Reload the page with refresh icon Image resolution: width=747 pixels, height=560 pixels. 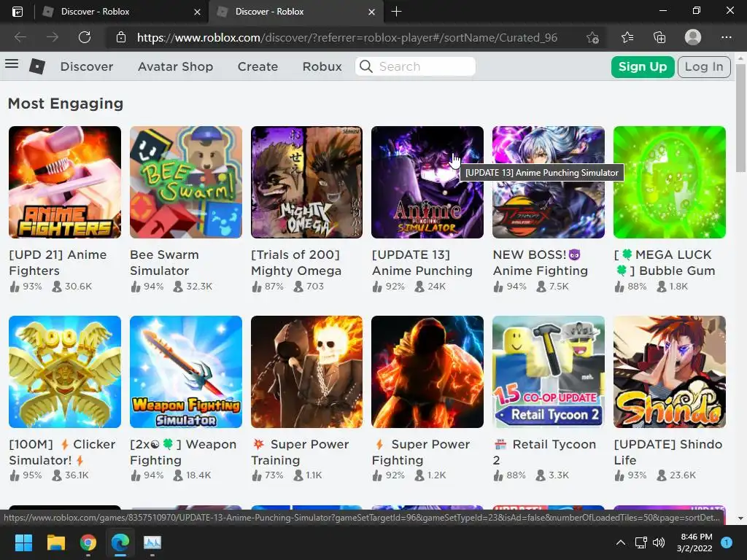85,37
